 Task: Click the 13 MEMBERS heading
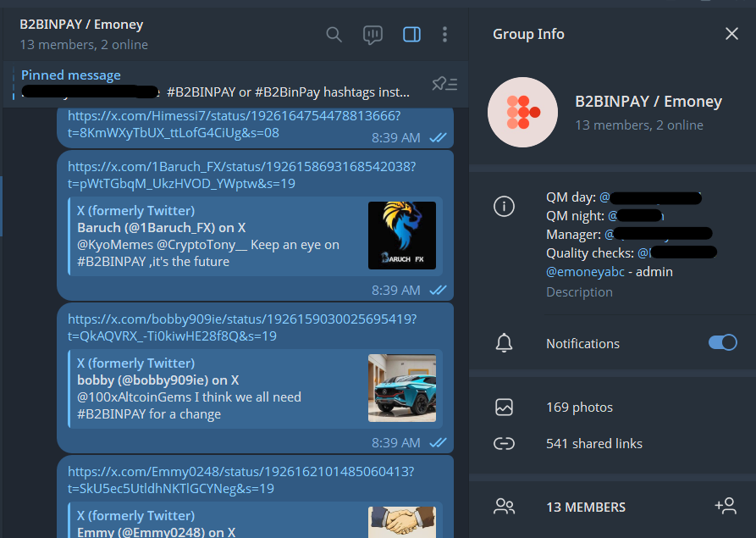coord(586,507)
